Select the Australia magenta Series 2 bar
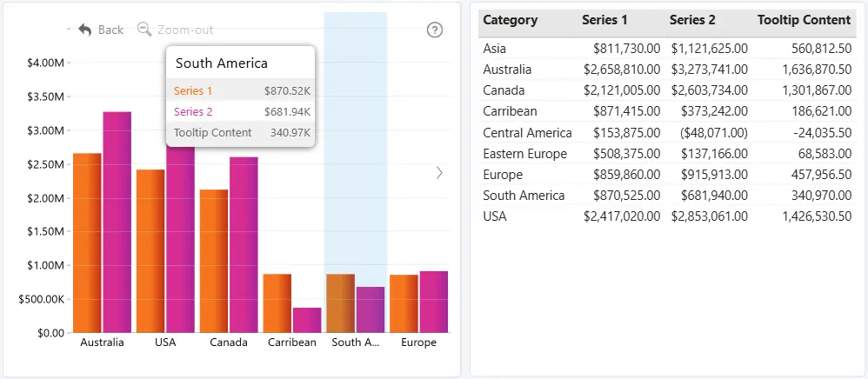The image size is (868, 379). [117, 222]
